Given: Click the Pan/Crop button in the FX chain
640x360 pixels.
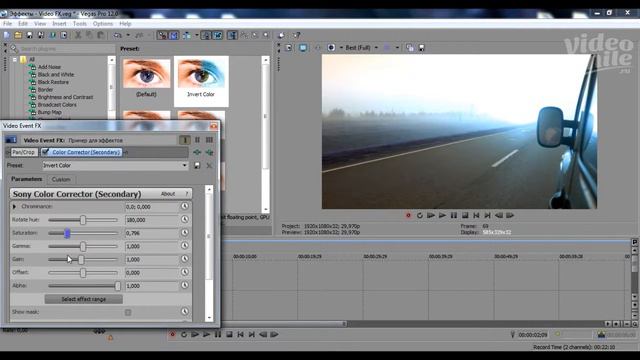Looking at the screenshot, I should tap(23, 152).
